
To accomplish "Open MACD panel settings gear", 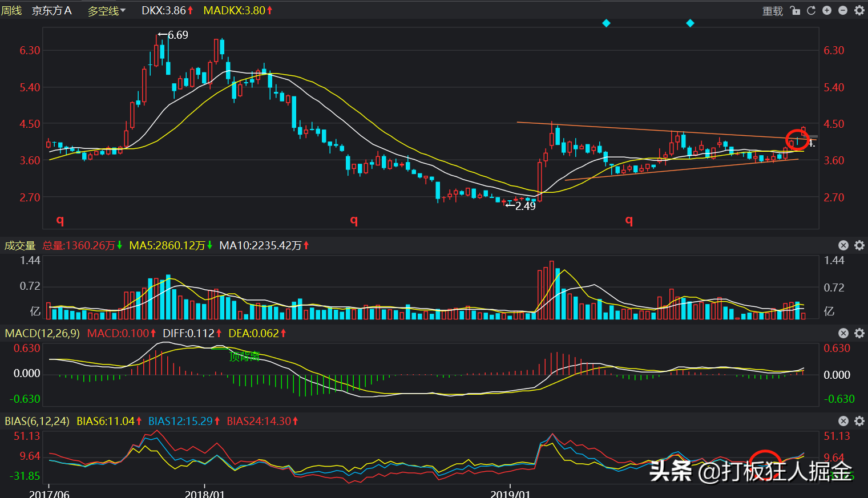I will (x=859, y=333).
